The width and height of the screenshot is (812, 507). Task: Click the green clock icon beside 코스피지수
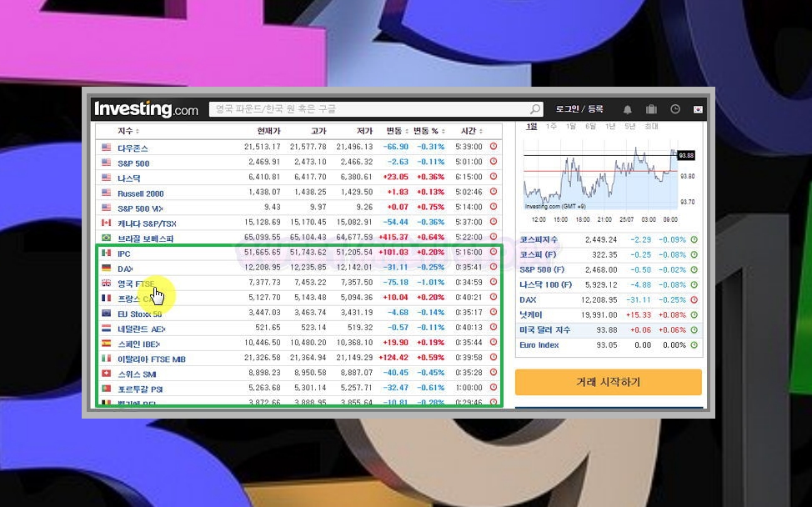coord(694,240)
